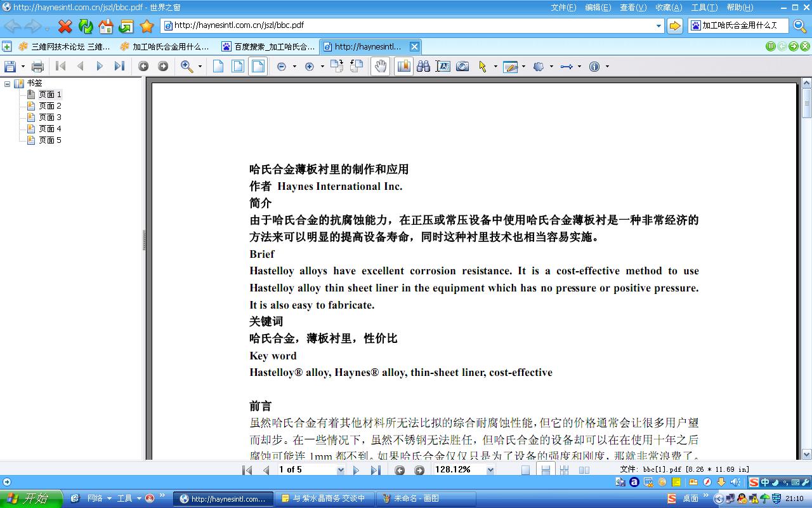This screenshot has height=508, width=812.
Task: Switch to 三維网技术论坛 tab
Action: [65, 46]
